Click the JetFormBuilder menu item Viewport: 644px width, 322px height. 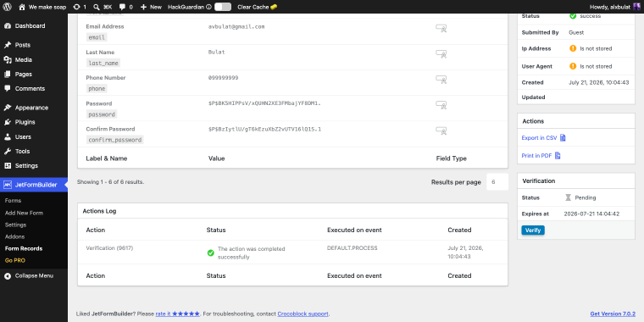point(34,185)
